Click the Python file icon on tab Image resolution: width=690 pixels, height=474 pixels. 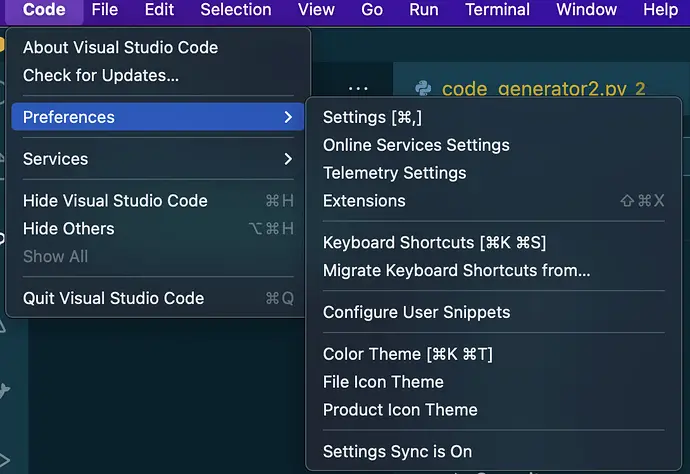point(423,88)
